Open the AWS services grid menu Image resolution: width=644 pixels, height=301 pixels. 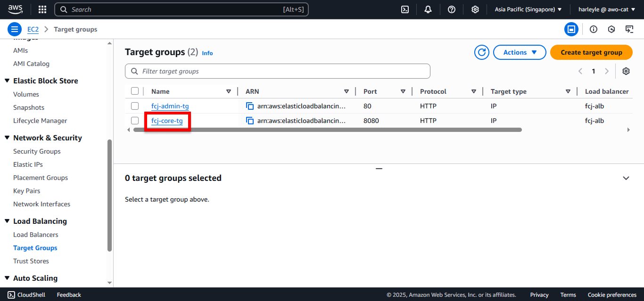pos(42,9)
